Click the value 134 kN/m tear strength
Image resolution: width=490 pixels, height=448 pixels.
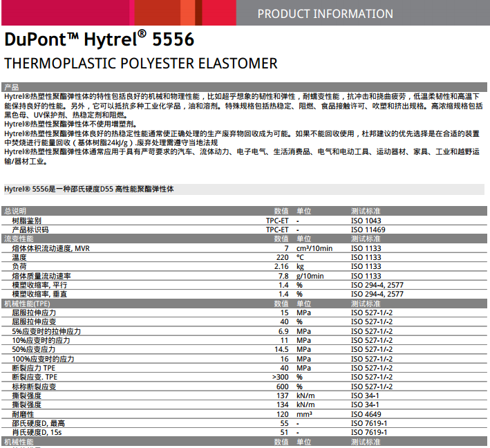pyautogui.click(x=283, y=404)
